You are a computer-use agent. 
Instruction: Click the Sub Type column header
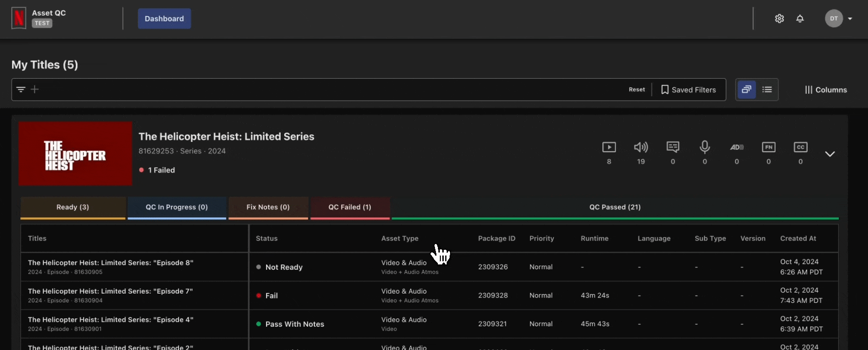(710, 238)
